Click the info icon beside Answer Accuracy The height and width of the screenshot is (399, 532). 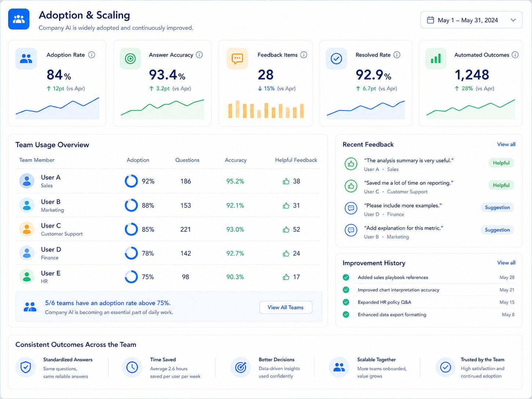[x=199, y=55]
